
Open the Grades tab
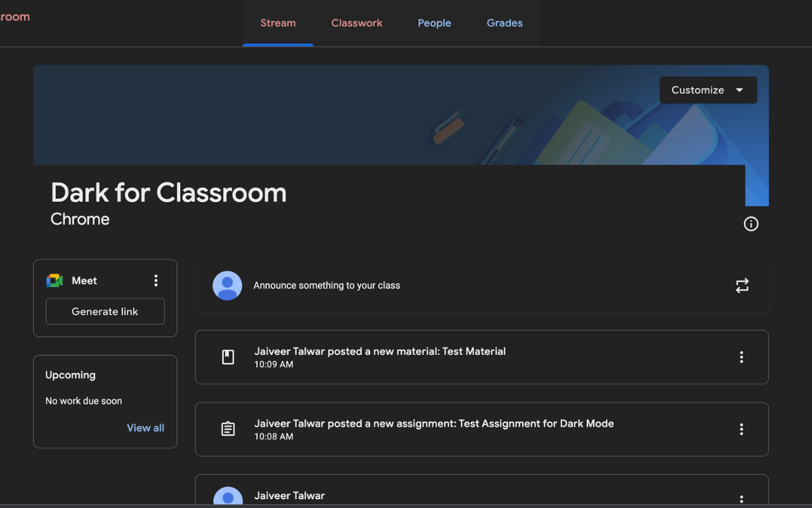504,23
